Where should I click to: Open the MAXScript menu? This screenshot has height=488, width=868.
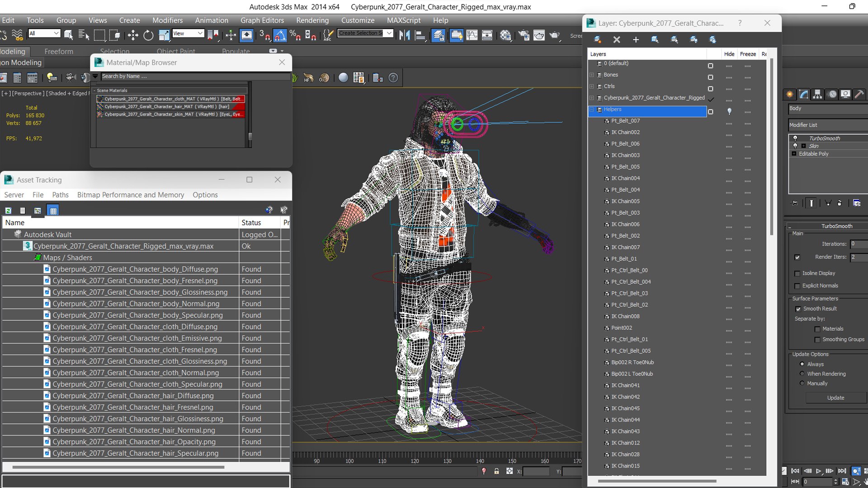404,20
